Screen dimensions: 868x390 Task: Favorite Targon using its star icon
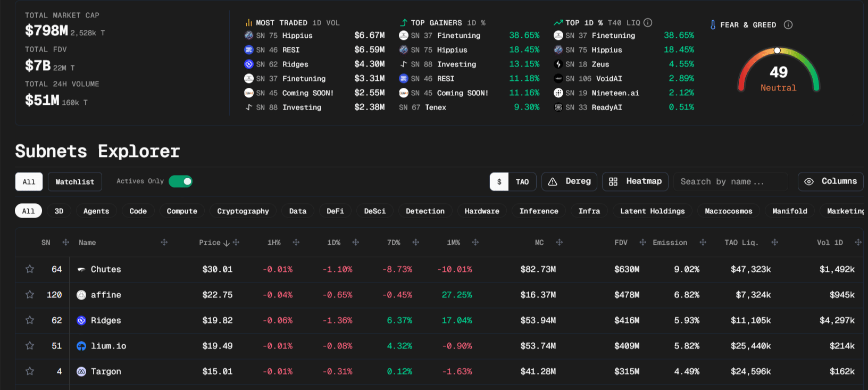click(30, 371)
